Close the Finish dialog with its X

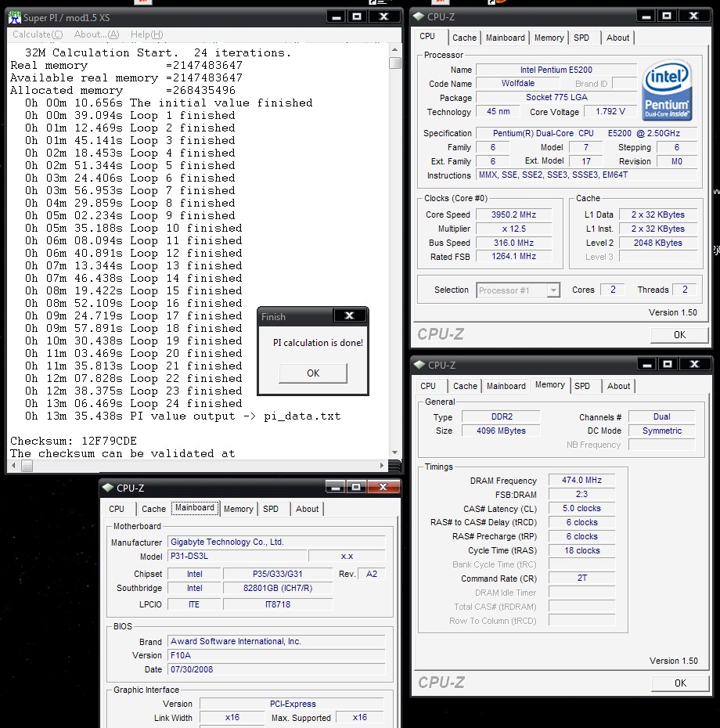coord(350,315)
